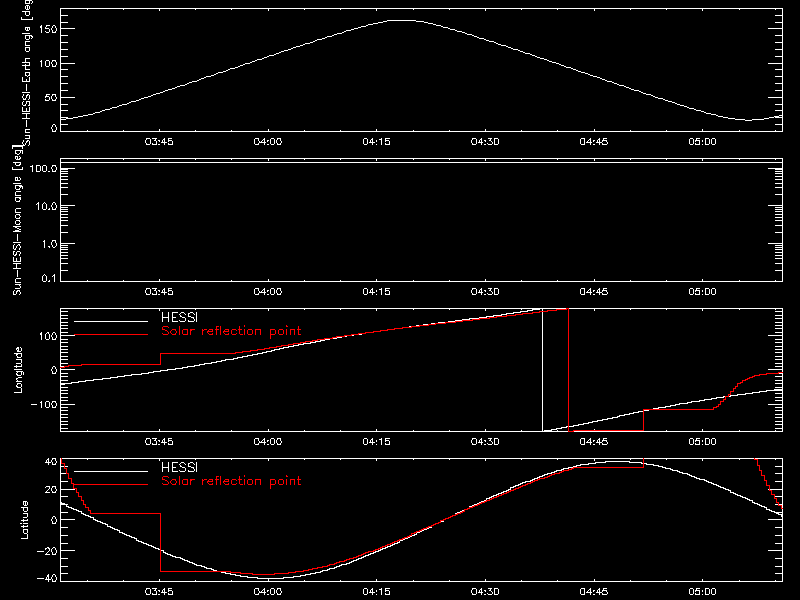This screenshot has height=600, width=800.
Task: Click '05:00' under the Longitude plot
Action: tap(703, 442)
